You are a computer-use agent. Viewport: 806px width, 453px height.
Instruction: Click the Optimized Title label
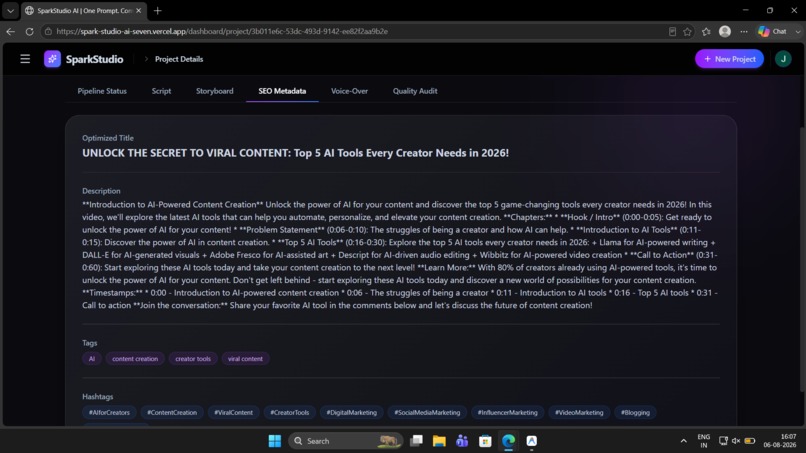[108, 138]
